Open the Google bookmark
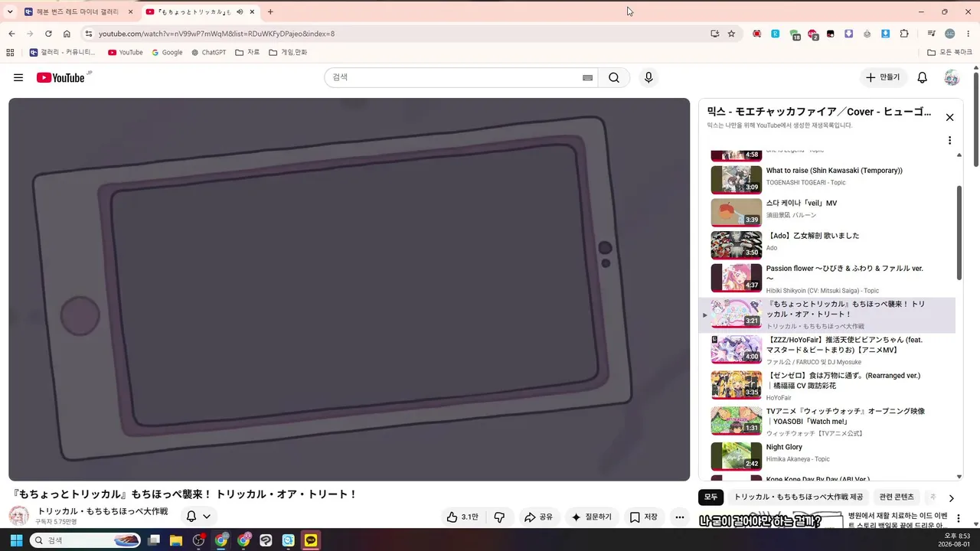Viewport: 980px width, 551px height. [168, 53]
